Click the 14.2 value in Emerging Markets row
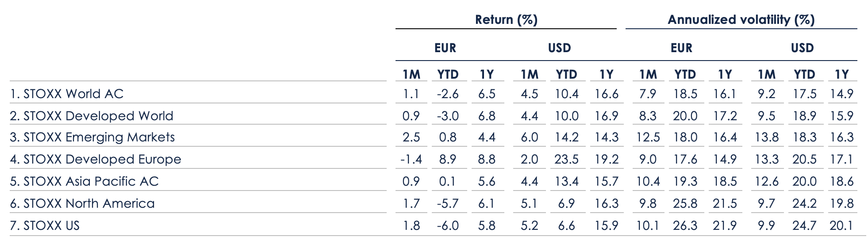The height and width of the screenshot is (244, 868). coord(566,137)
